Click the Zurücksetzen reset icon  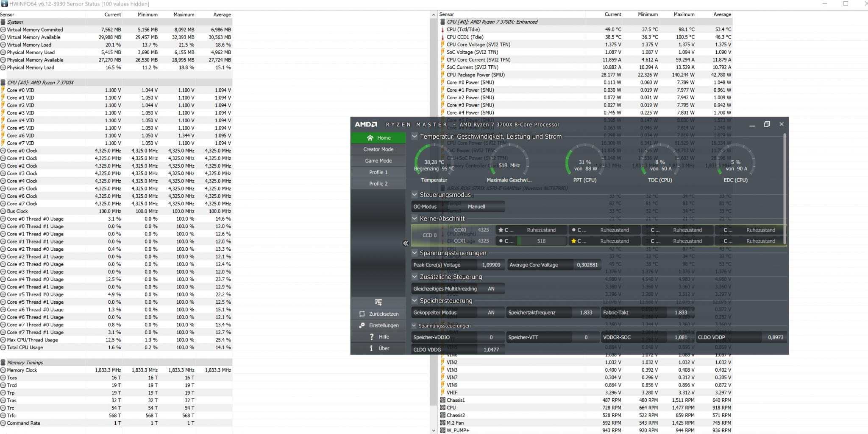[362, 314]
